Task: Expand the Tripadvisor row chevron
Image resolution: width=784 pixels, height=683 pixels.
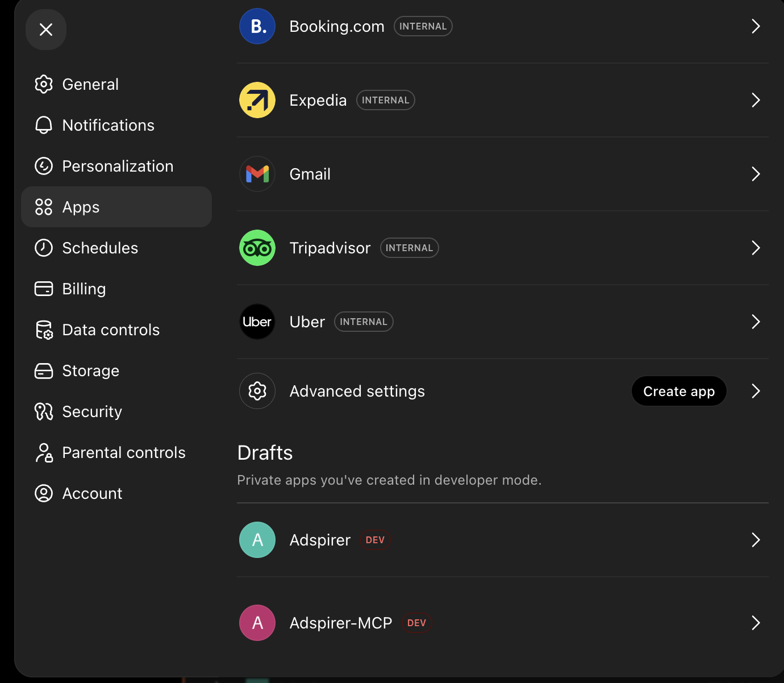Action: coord(756,248)
